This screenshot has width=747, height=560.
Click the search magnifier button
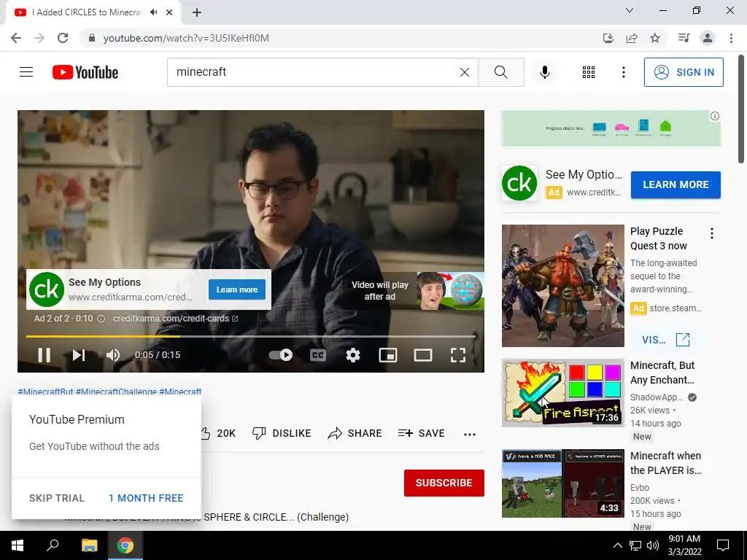click(500, 72)
